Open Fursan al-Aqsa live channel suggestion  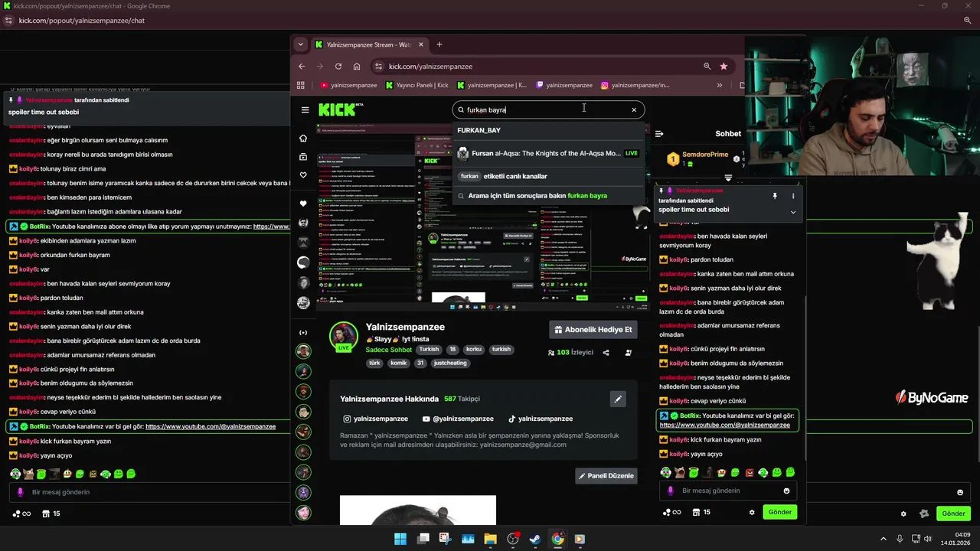548,153
